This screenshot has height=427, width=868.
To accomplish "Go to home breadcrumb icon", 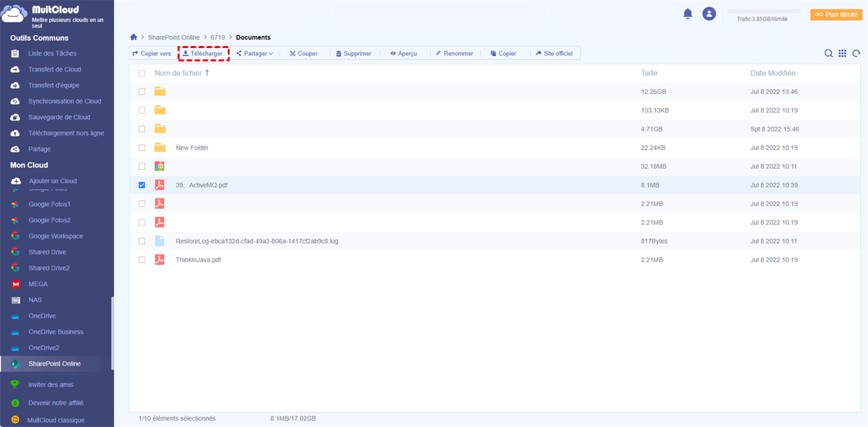I will 134,37.
